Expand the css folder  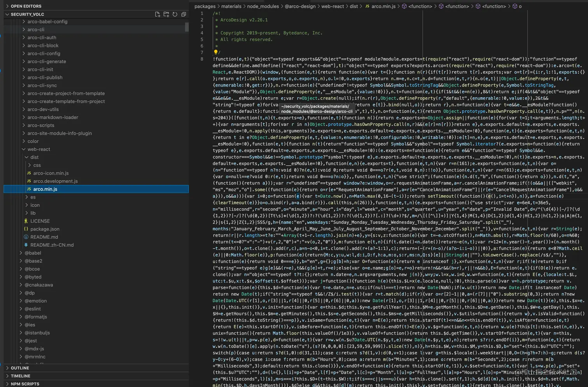click(29, 165)
